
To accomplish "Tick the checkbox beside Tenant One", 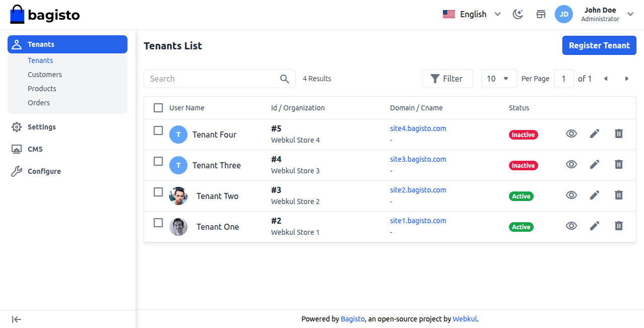I will tap(158, 223).
